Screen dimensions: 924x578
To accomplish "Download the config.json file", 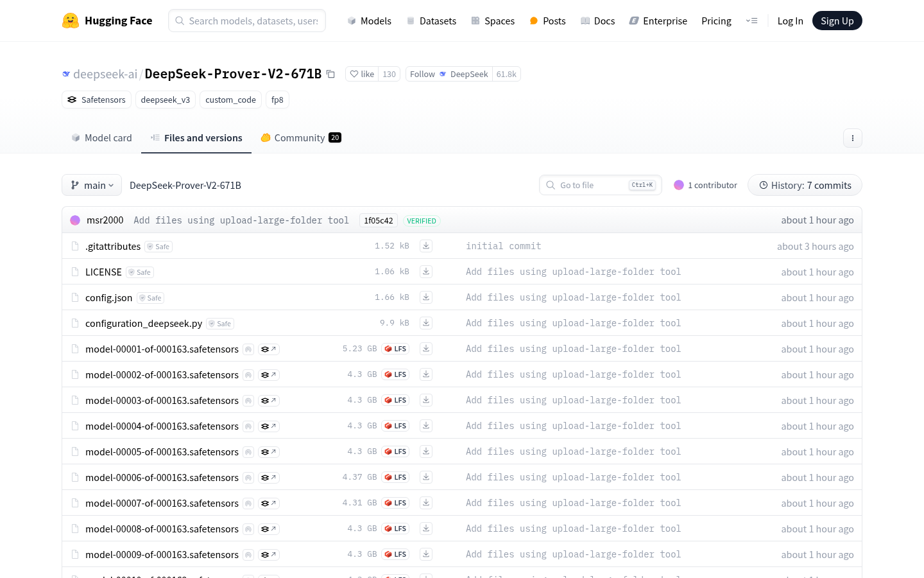I will [x=426, y=297].
